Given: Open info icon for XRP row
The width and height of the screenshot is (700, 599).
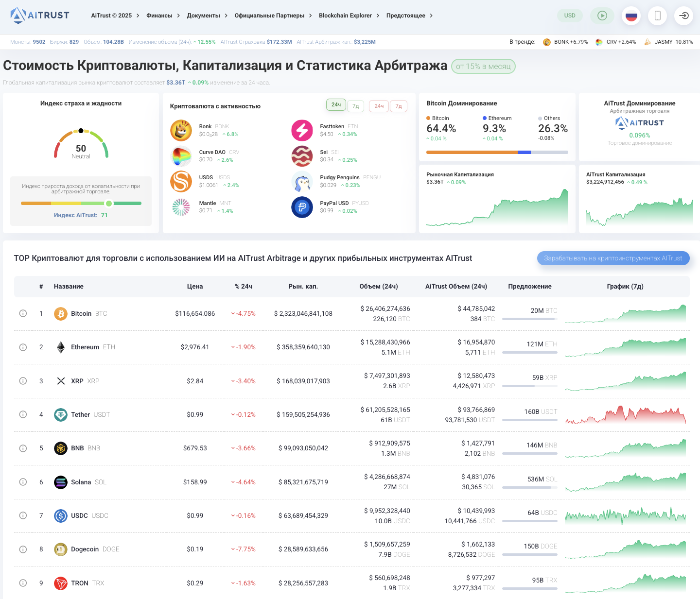Looking at the screenshot, I should (x=23, y=381).
